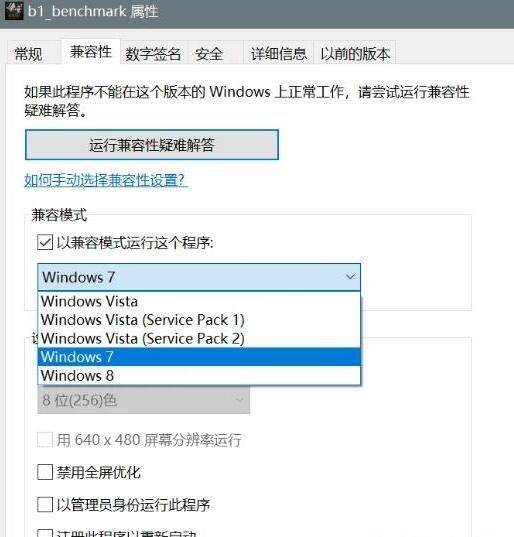514x537 pixels.
Task: Go to the 详细信息 tab
Action: pyautogui.click(x=278, y=53)
